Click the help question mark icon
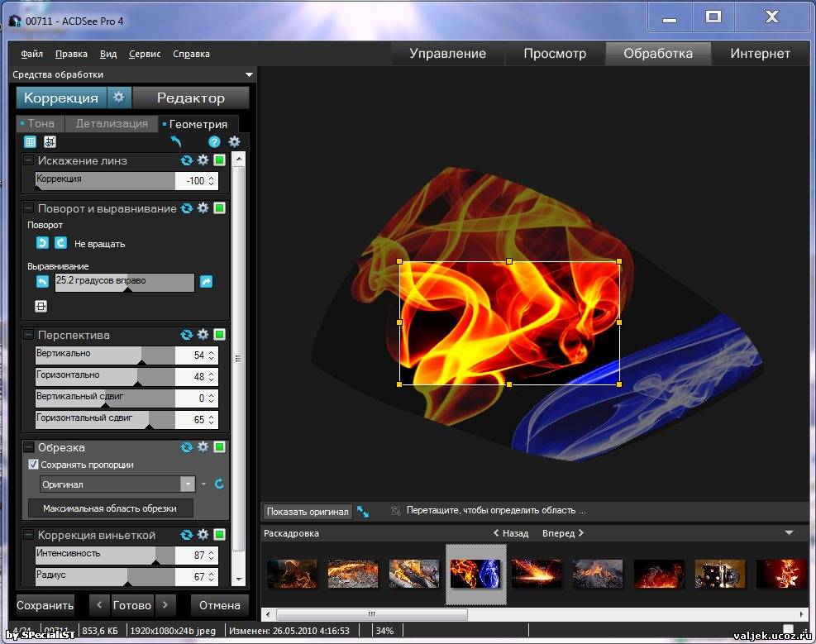The height and width of the screenshot is (644, 816). (214, 141)
